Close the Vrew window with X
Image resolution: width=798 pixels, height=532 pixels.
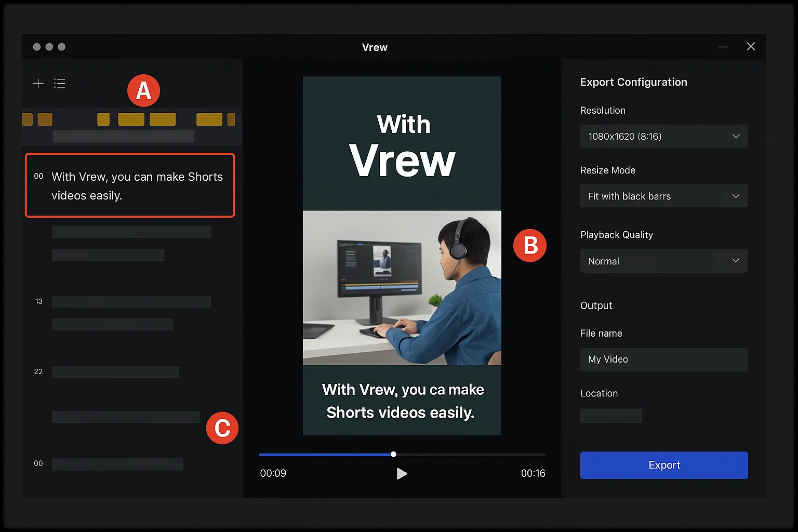751,46
